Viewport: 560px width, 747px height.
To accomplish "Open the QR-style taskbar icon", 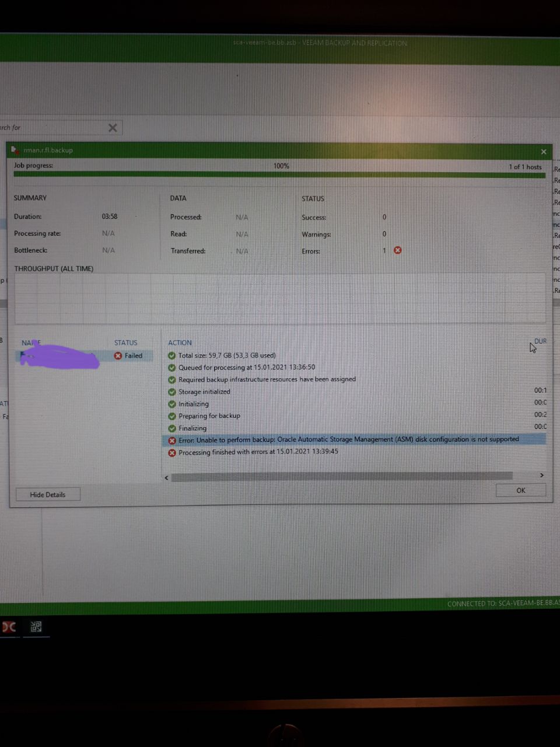I will click(36, 627).
